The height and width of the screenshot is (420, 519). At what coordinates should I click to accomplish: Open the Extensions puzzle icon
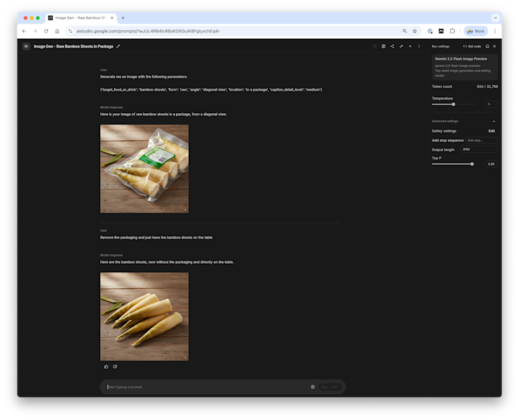pyautogui.click(x=452, y=31)
